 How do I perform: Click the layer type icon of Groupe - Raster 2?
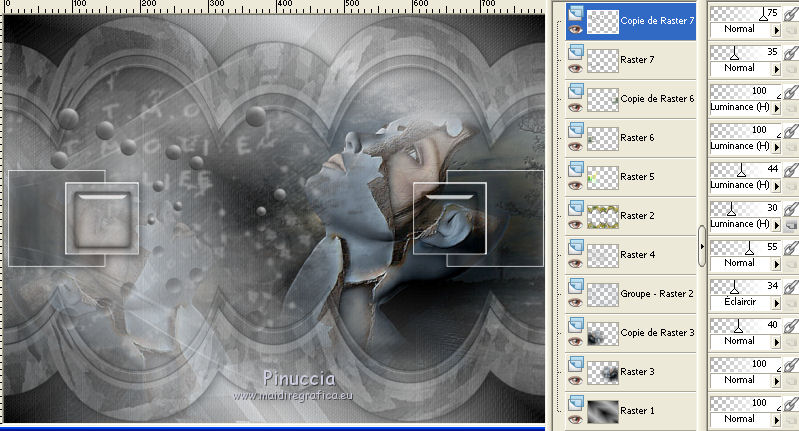click(x=575, y=286)
